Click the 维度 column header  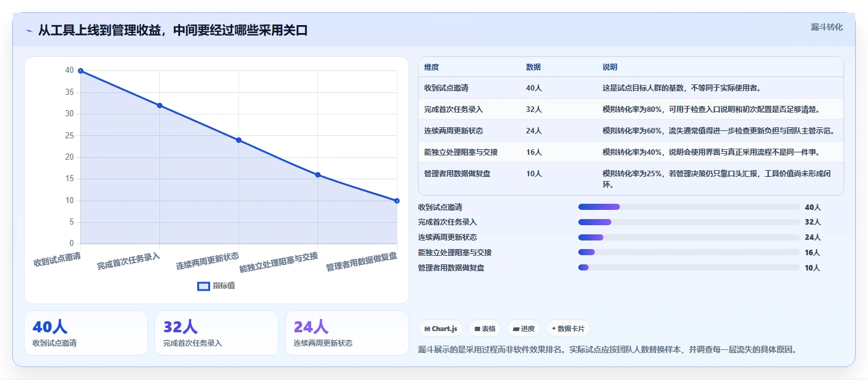pyautogui.click(x=431, y=67)
